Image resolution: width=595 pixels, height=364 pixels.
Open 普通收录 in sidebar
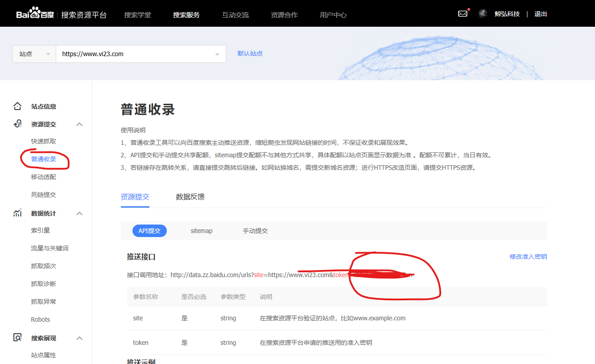tap(44, 159)
